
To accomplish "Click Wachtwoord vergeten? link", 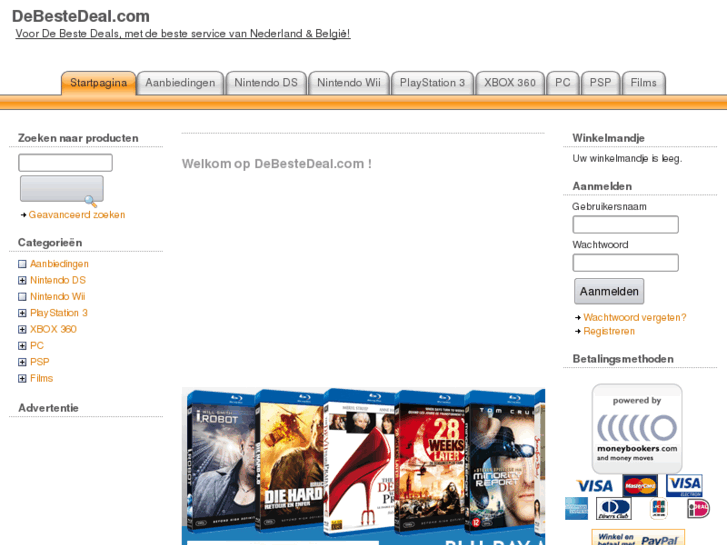I will pyautogui.click(x=635, y=318).
